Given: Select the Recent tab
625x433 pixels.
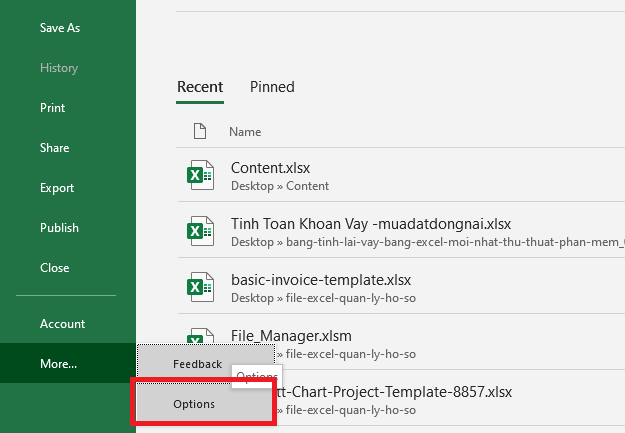Looking at the screenshot, I should [200, 87].
